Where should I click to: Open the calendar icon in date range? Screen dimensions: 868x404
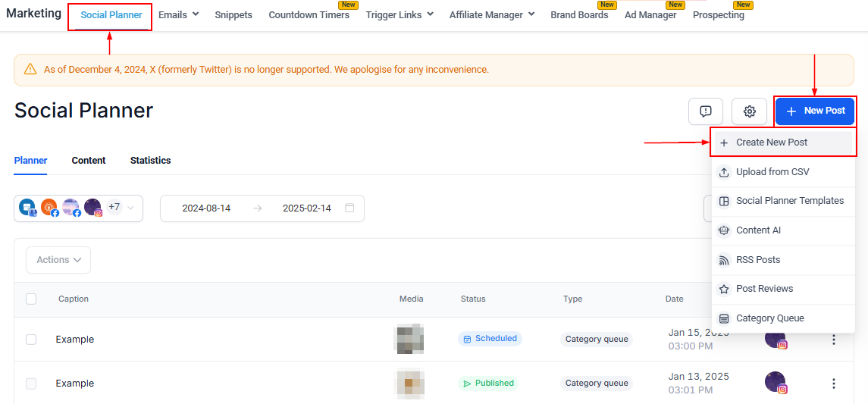point(349,208)
